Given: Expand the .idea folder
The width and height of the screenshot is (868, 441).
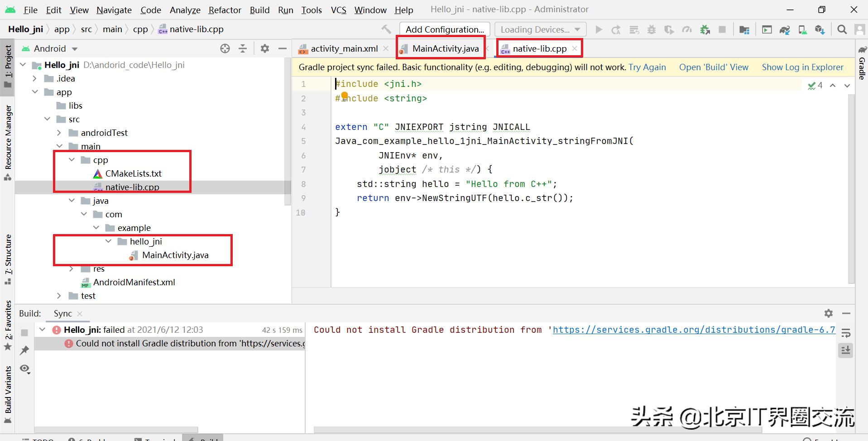Looking at the screenshot, I should point(35,78).
